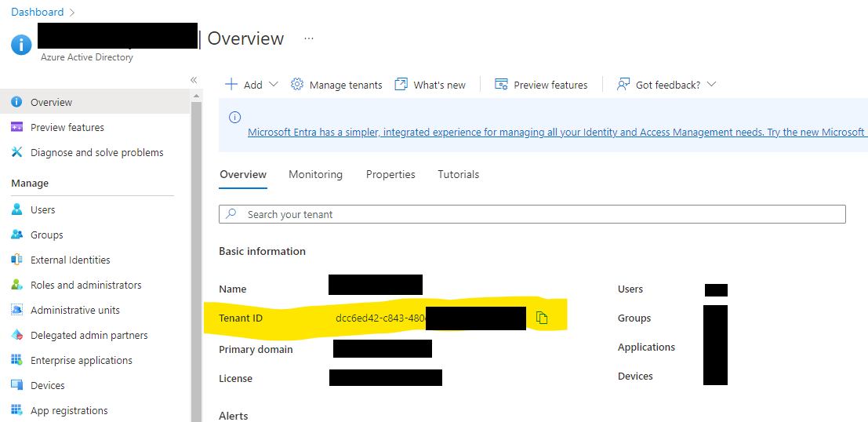Click the sidebar vertical scrollbar

196,260
